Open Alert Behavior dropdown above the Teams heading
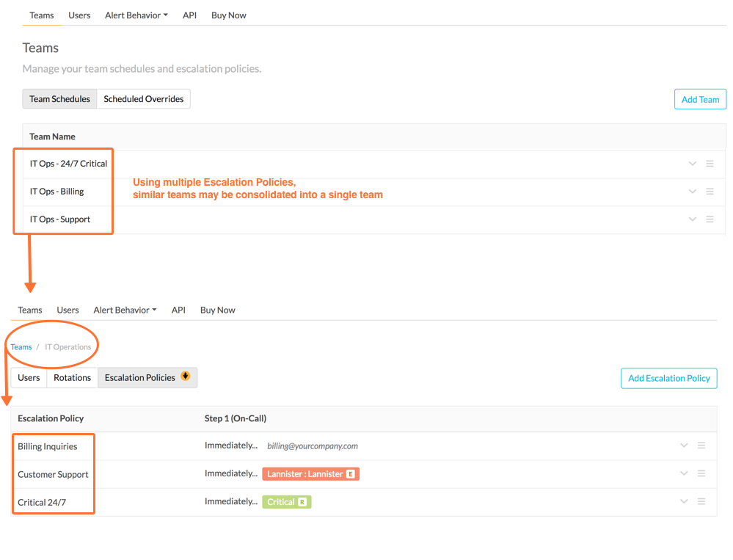 pyautogui.click(x=136, y=15)
